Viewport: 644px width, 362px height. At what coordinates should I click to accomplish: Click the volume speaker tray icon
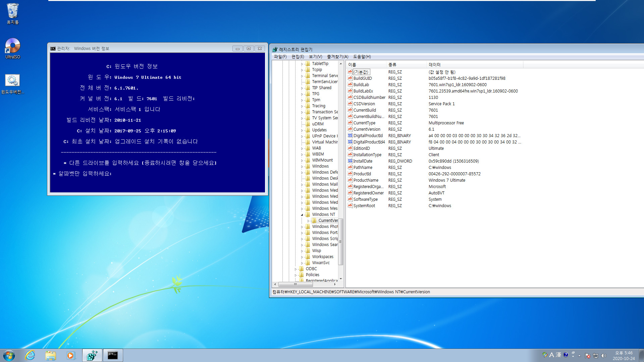pyautogui.click(x=604, y=356)
